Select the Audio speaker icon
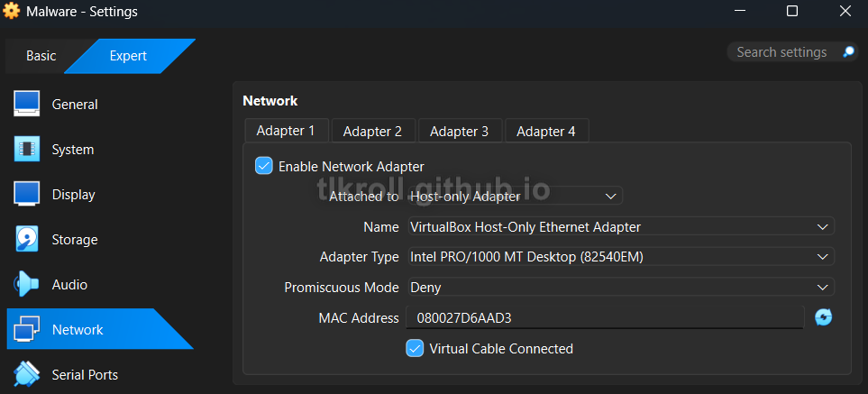This screenshot has height=394, width=868. (27, 284)
